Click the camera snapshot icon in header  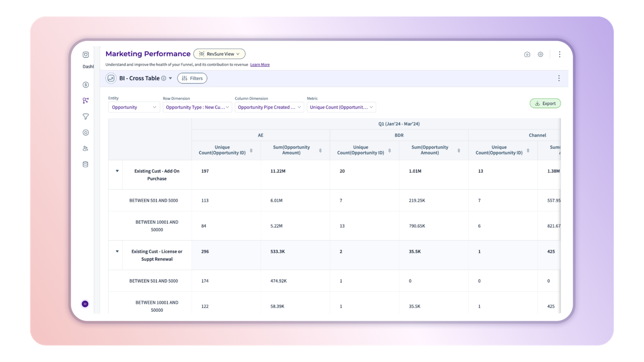click(527, 54)
